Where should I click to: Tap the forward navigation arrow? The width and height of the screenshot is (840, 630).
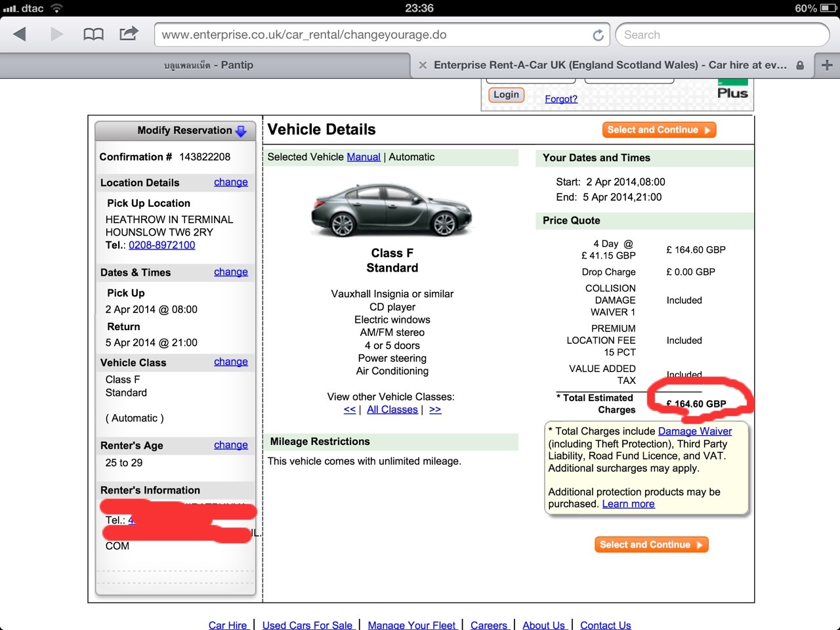click(57, 34)
